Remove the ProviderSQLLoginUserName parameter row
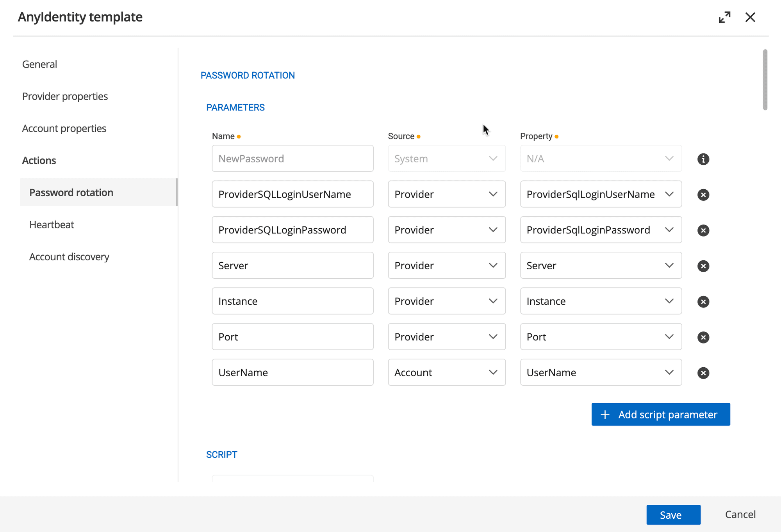781x532 pixels. (703, 194)
